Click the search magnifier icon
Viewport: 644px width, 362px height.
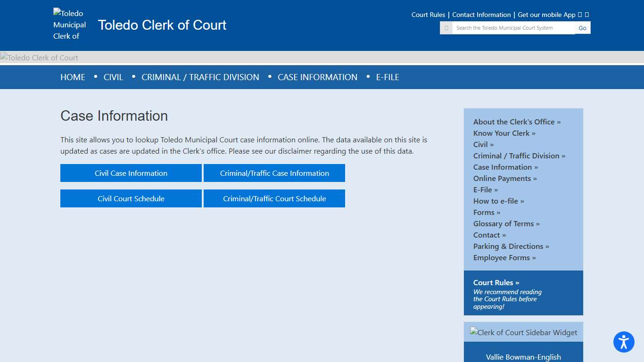point(446,27)
